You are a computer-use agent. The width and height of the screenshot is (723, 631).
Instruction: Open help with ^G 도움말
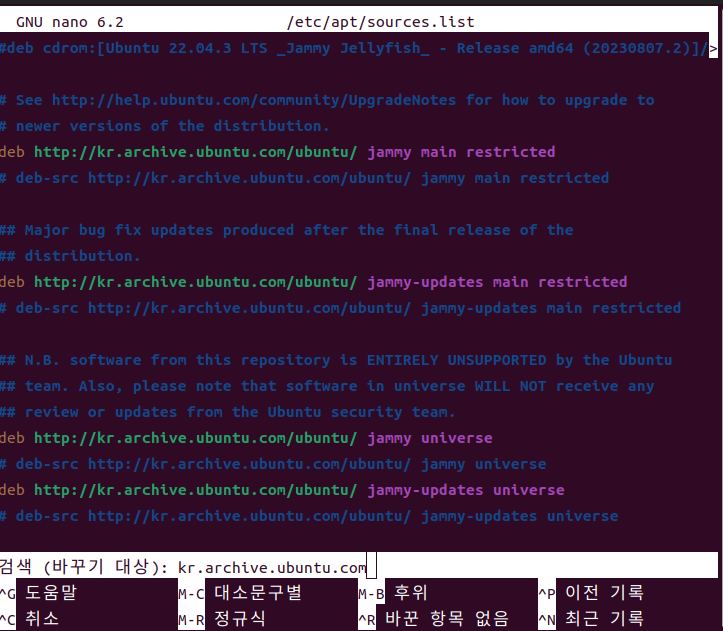click(x=39, y=593)
